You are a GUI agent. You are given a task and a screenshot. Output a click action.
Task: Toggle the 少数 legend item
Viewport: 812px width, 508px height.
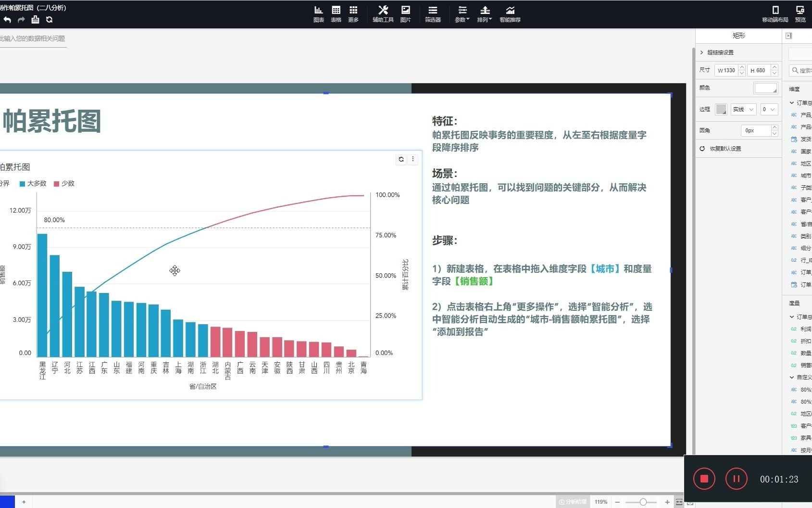tap(64, 184)
